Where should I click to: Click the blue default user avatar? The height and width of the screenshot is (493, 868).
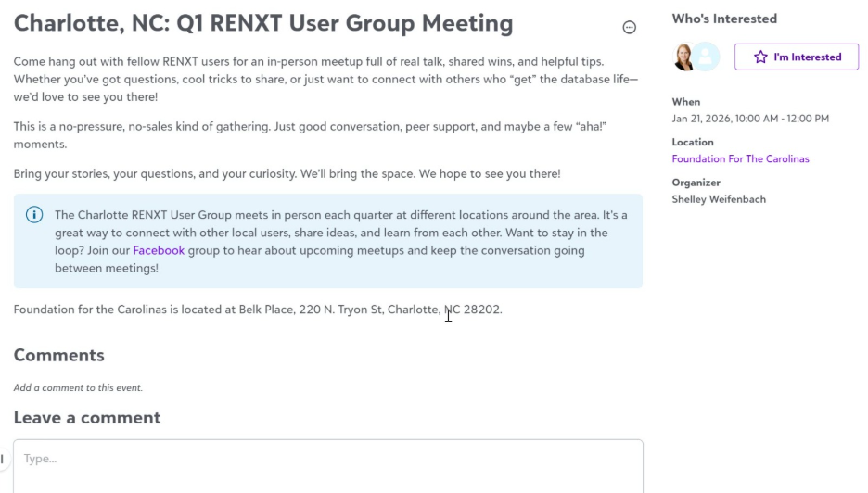coord(707,57)
